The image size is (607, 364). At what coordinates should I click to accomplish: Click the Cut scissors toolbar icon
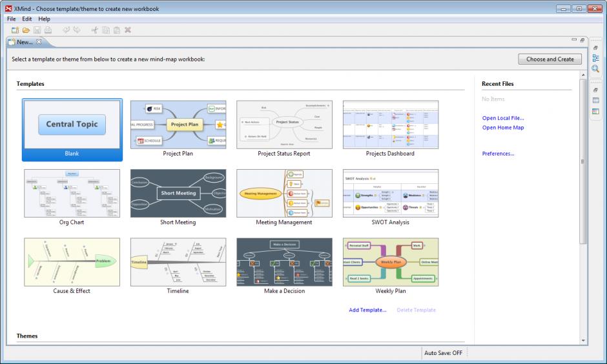pos(94,30)
